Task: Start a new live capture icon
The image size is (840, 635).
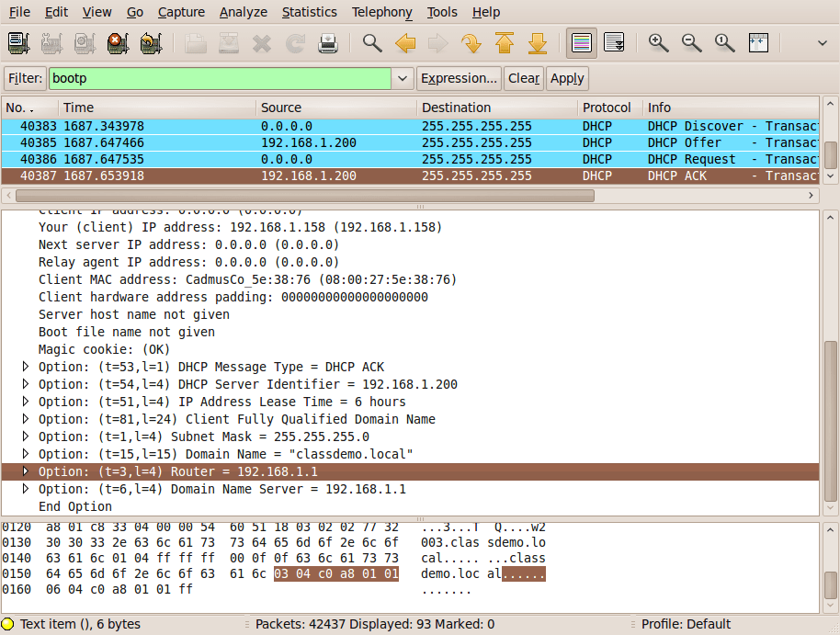Action: pyautogui.click(x=85, y=43)
